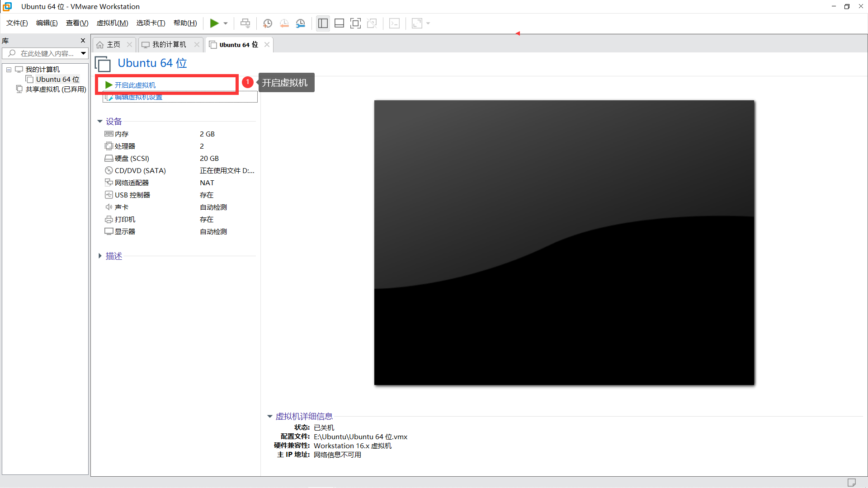The width and height of the screenshot is (868, 488).
Task: Toggle the thumbnail bar view icon
Action: (x=339, y=23)
